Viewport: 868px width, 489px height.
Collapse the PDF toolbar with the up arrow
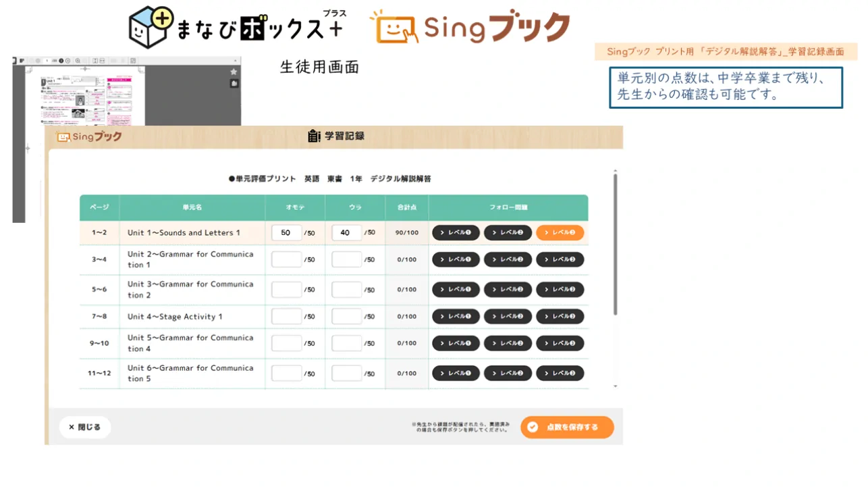coord(236,61)
